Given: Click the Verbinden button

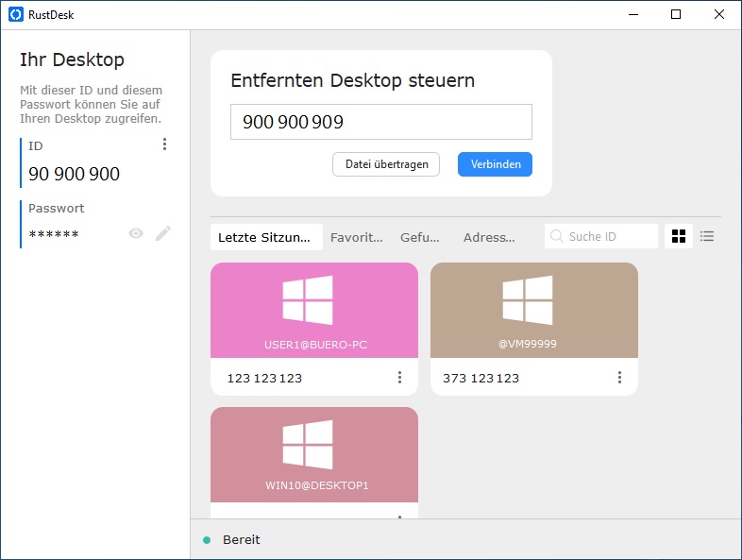Looking at the screenshot, I should (x=495, y=164).
